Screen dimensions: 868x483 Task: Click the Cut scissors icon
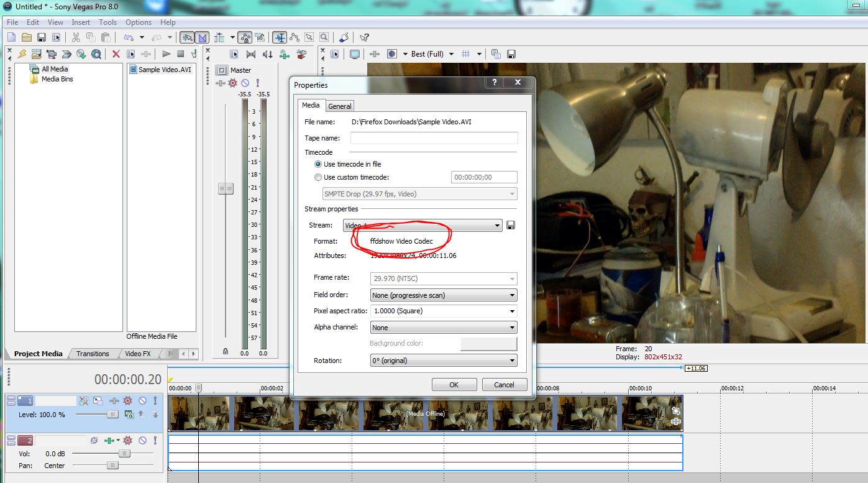(x=76, y=37)
